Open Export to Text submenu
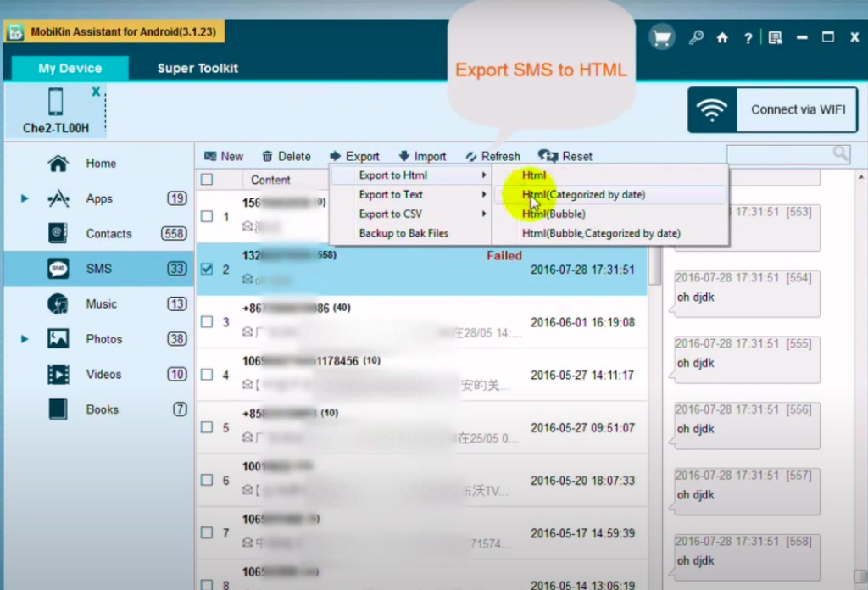The image size is (868, 590). 411,195
